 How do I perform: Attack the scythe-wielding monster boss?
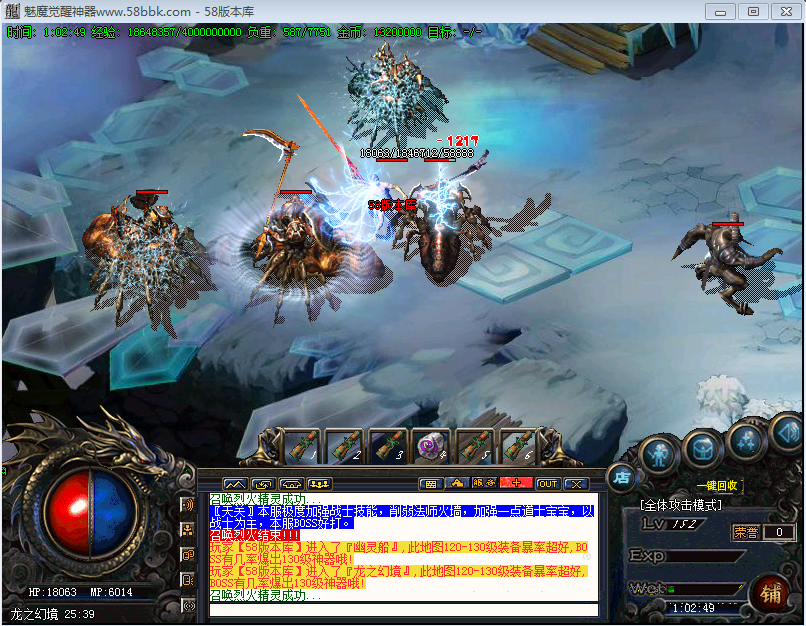tap(303, 247)
